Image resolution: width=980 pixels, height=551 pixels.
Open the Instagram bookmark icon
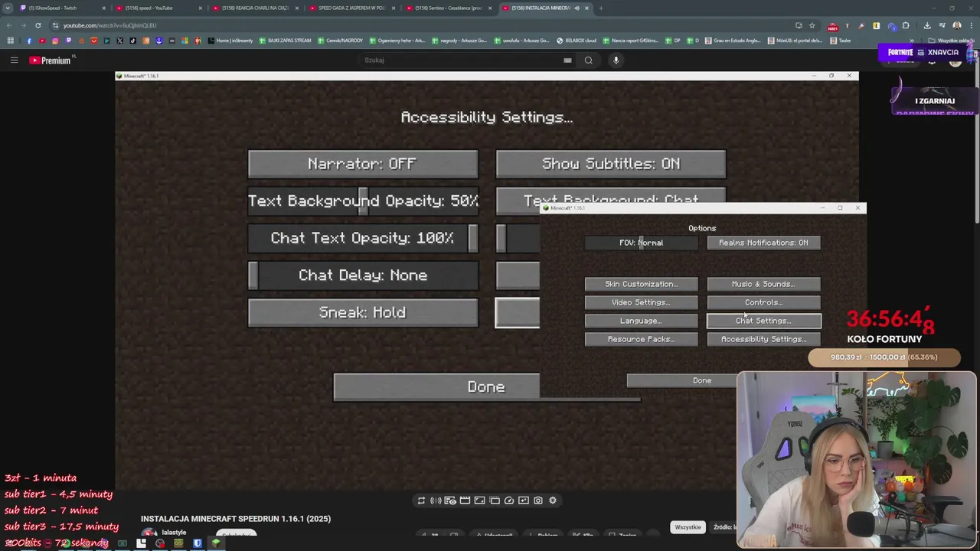55,41
